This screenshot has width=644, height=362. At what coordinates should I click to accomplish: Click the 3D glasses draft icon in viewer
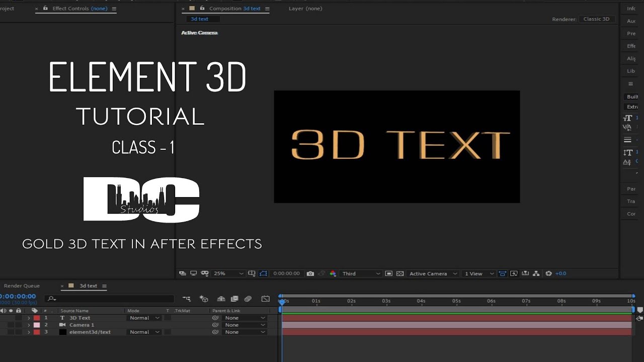pyautogui.click(x=205, y=274)
